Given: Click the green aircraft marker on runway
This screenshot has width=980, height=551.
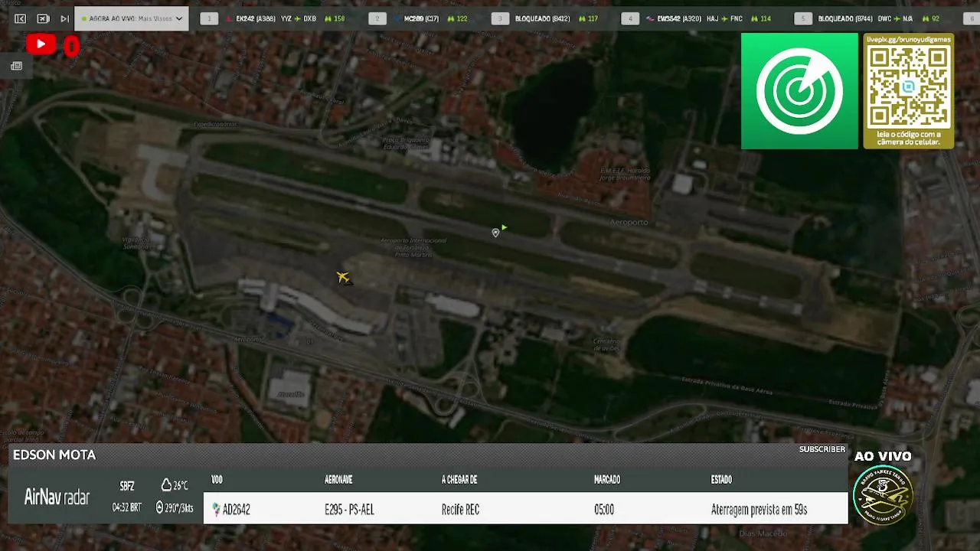Looking at the screenshot, I should (504, 227).
